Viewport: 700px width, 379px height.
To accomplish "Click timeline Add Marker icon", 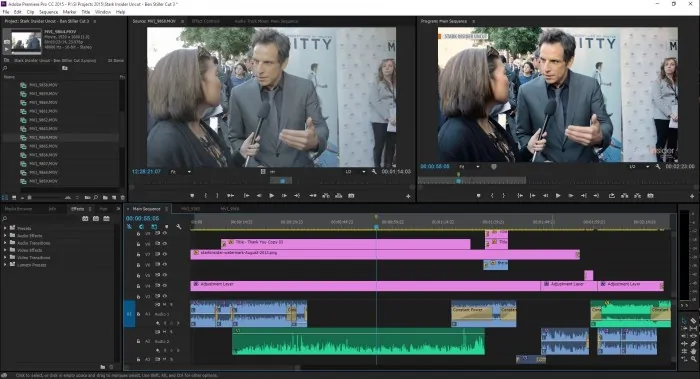I will 167,227.
